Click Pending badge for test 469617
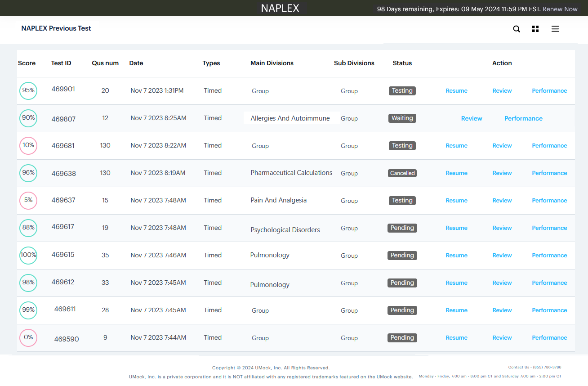The image size is (588, 386). tap(402, 228)
